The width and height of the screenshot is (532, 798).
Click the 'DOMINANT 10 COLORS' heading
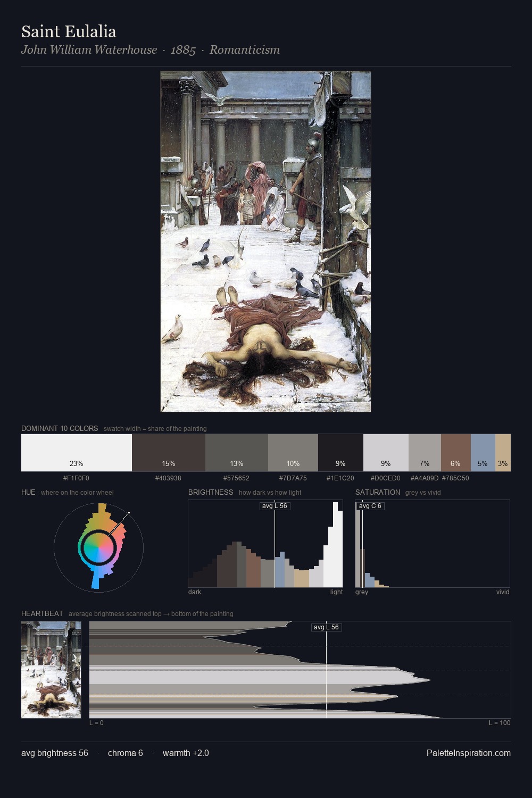[x=60, y=428]
